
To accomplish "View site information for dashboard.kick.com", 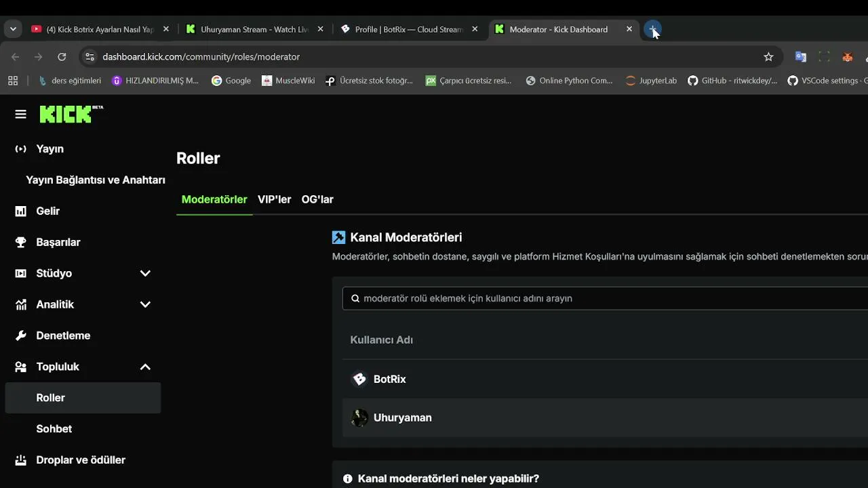I will click(x=90, y=57).
